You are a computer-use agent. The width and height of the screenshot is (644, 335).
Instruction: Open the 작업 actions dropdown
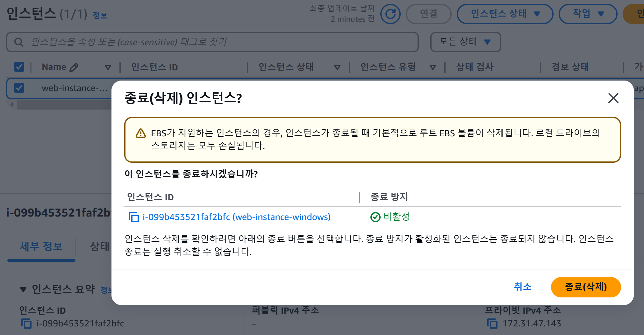(x=588, y=14)
